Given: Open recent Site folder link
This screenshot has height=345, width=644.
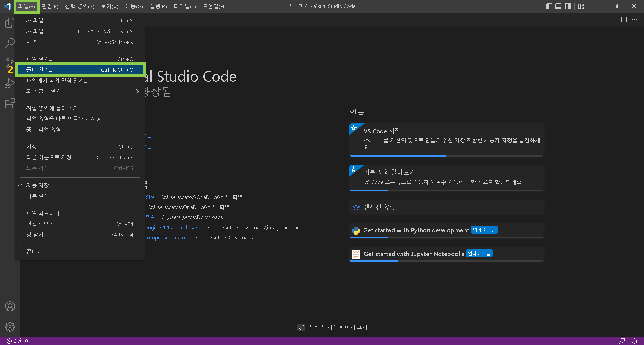Looking at the screenshot, I should (150, 197).
